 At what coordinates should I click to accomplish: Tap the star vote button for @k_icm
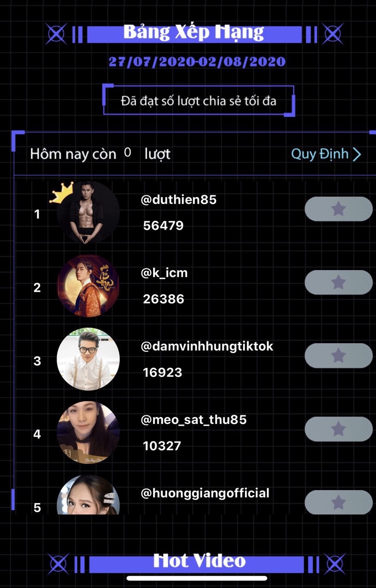[338, 282]
